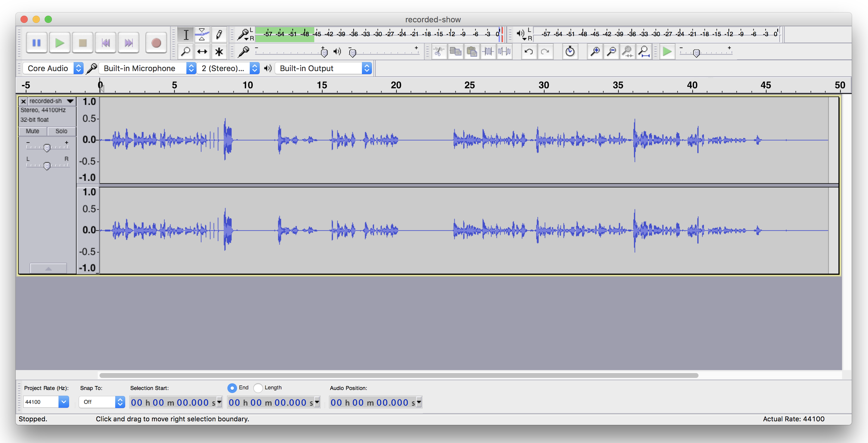Click the Paste clipboard icon
Screen dimensions: 868x443
pyautogui.click(x=472, y=52)
